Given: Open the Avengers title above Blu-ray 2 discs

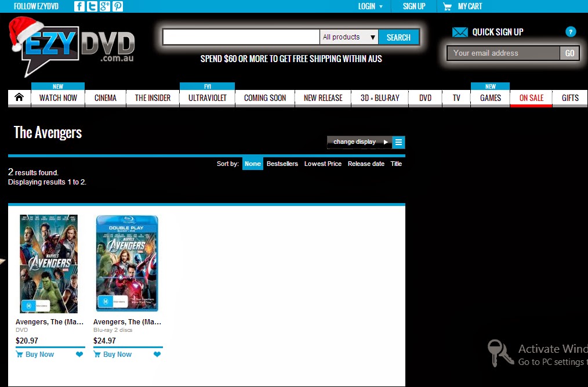Looking at the screenshot, I should point(127,321).
